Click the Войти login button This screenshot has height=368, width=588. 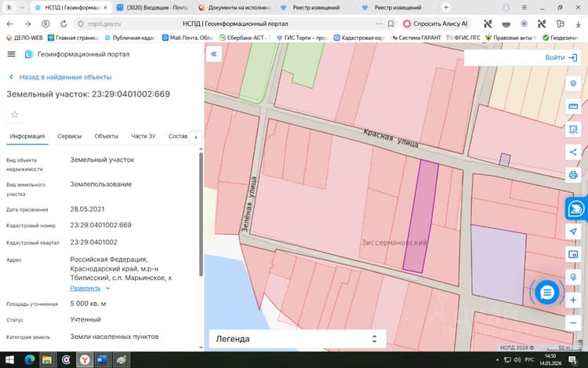pyautogui.click(x=561, y=57)
